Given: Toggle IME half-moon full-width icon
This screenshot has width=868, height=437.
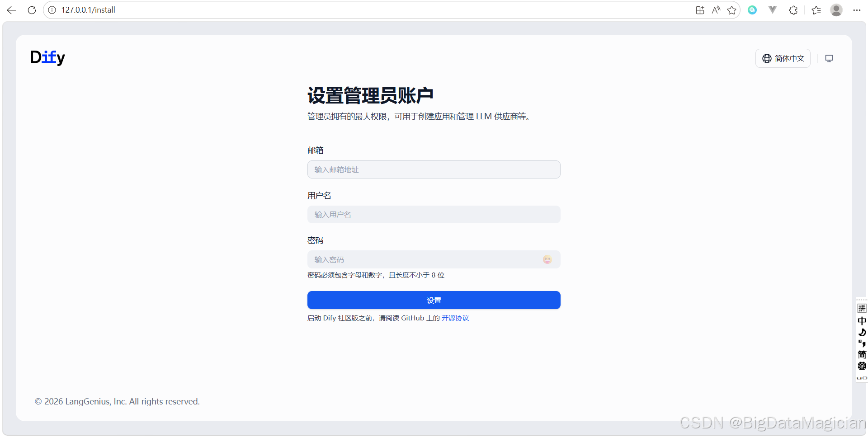Looking at the screenshot, I should (x=862, y=333).
